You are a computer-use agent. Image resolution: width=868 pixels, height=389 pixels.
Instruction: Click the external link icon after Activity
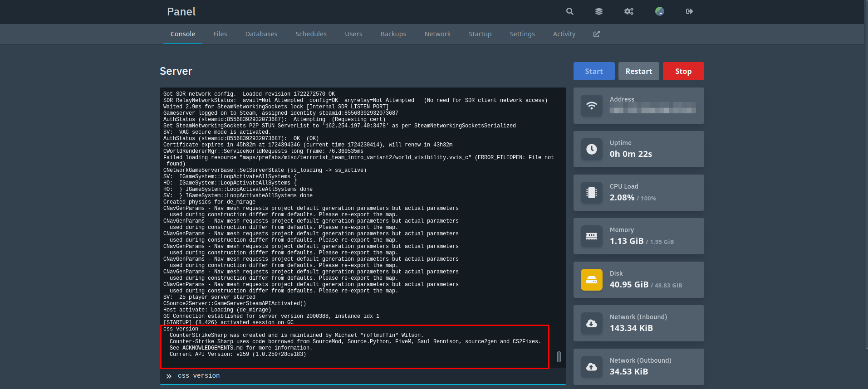(597, 34)
